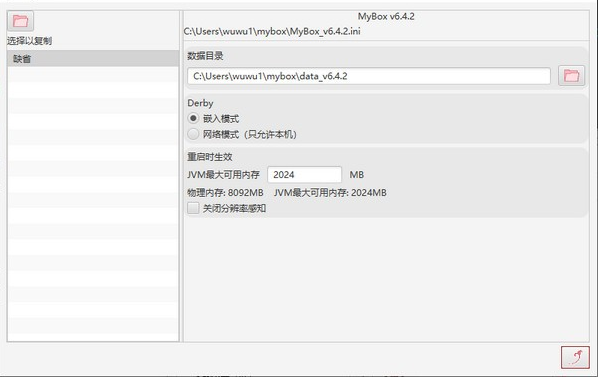This screenshot has height=378, width=598.
Task: Click the 物理内存: 8092MB text
Action: tap(225, 193)
